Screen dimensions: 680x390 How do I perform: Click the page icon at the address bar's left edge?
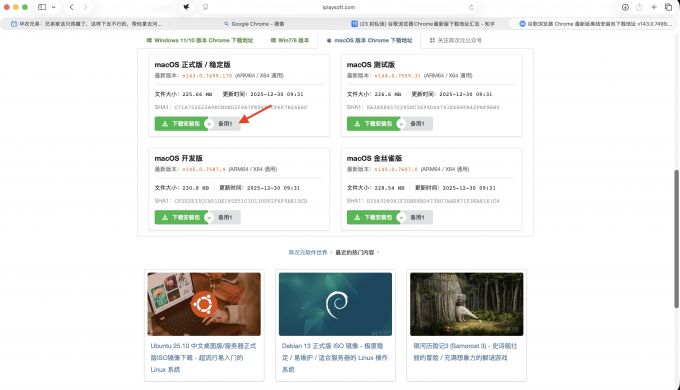[x=206, y=7]
